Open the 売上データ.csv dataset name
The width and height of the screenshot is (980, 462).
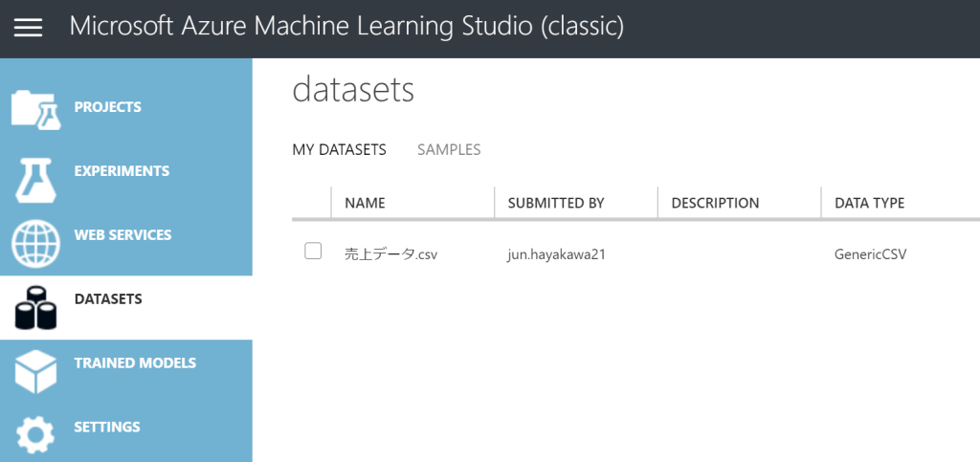tap(390, 254)
